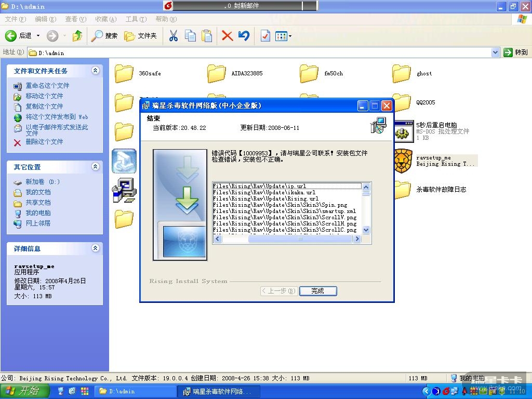Collapse the 其它位置 panel
532x399 pixels.
96,167
